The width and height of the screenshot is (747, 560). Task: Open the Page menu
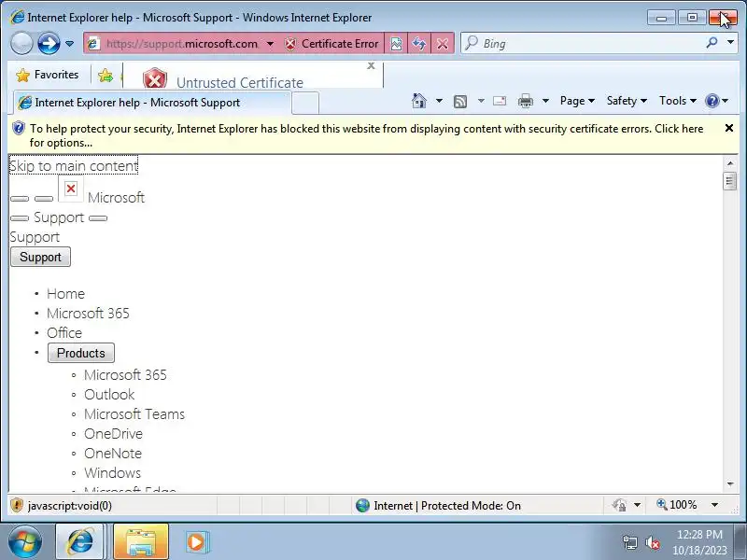577,101
